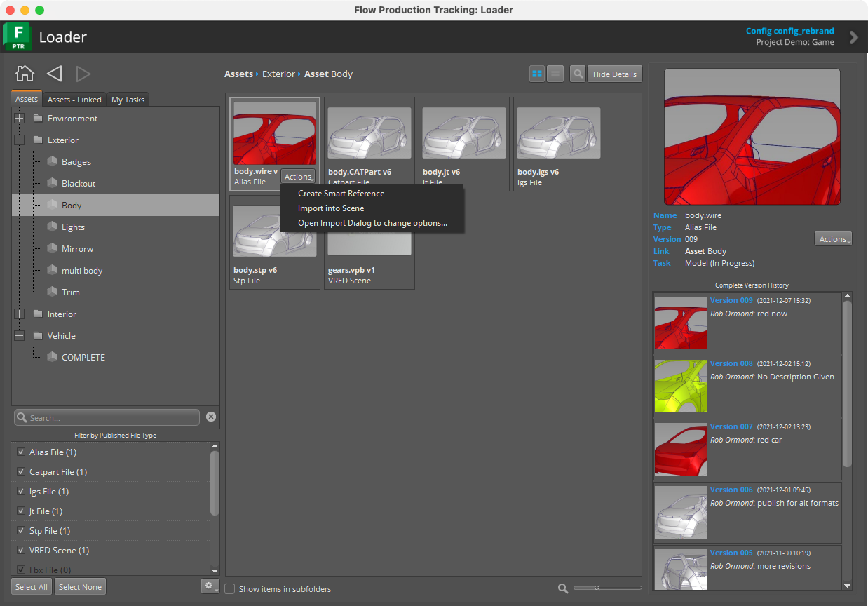Screen dimensions: 868x606
Task: Expand the Interior tree node
Action: click(19, 314)
